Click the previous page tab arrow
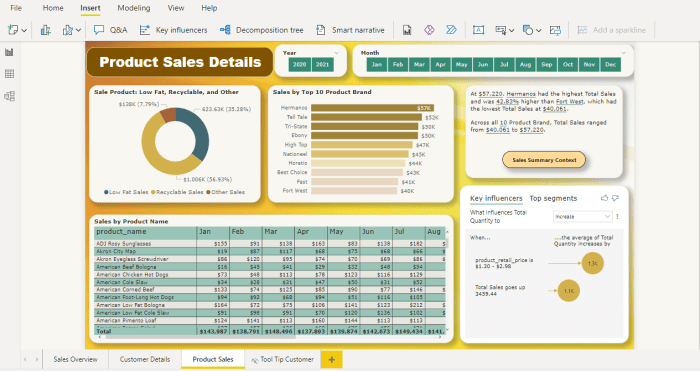700x371 pixels. tap(25, 359)
